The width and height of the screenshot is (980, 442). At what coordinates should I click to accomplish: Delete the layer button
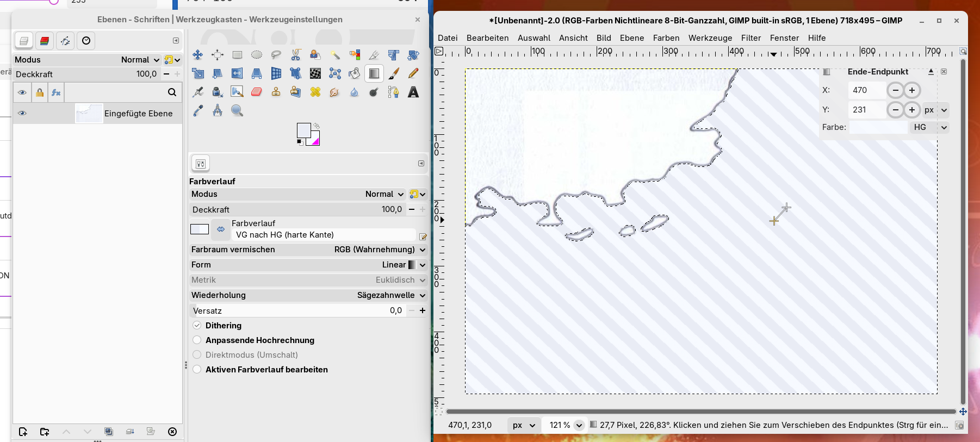coord(172,432)
